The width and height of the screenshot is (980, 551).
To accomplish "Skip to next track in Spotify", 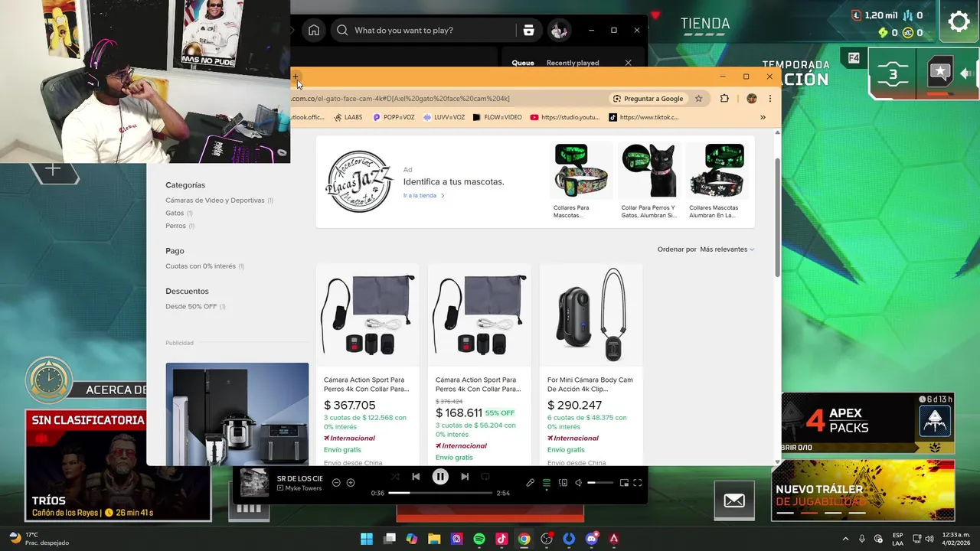I will (x=465, y=477).
